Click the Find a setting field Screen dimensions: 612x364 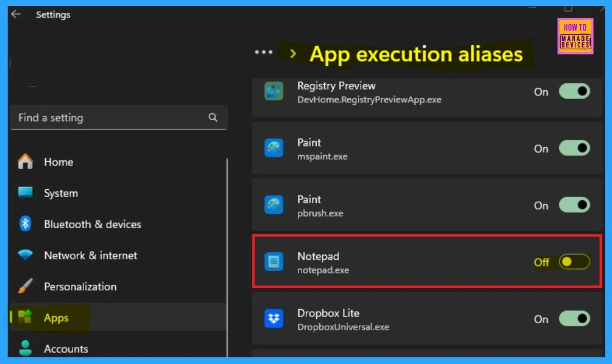click(119, 117)
